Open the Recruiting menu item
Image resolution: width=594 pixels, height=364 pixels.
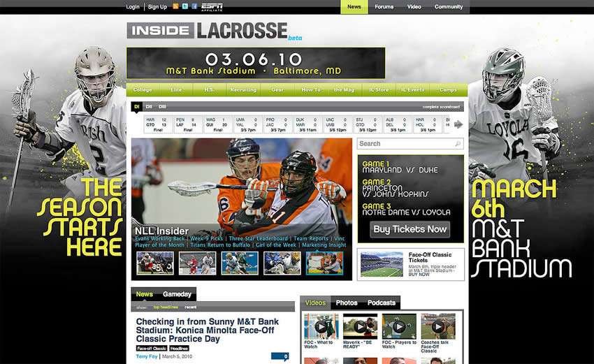click(243, 89)
